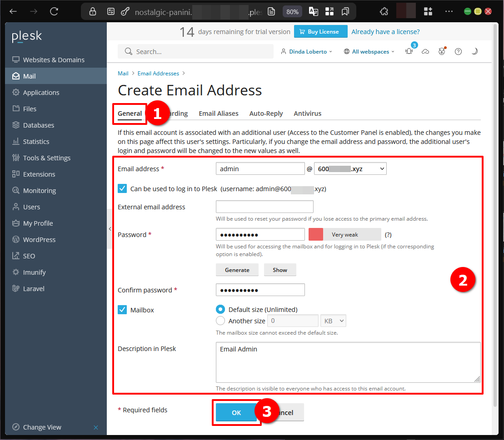Toggle dark mode with the moon icon
This screenshot has height=440, width=504.
point(474,51)
